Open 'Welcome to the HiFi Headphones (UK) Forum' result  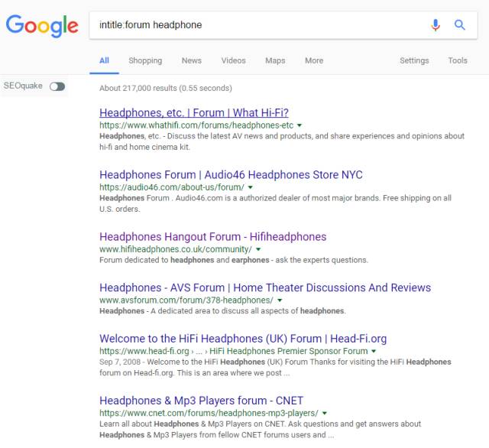(243, 339)
